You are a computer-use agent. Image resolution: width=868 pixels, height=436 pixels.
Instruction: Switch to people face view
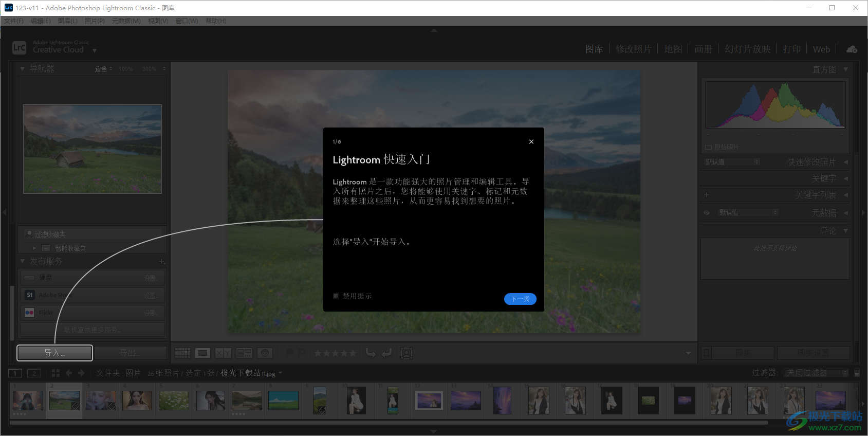pos(265,353)
